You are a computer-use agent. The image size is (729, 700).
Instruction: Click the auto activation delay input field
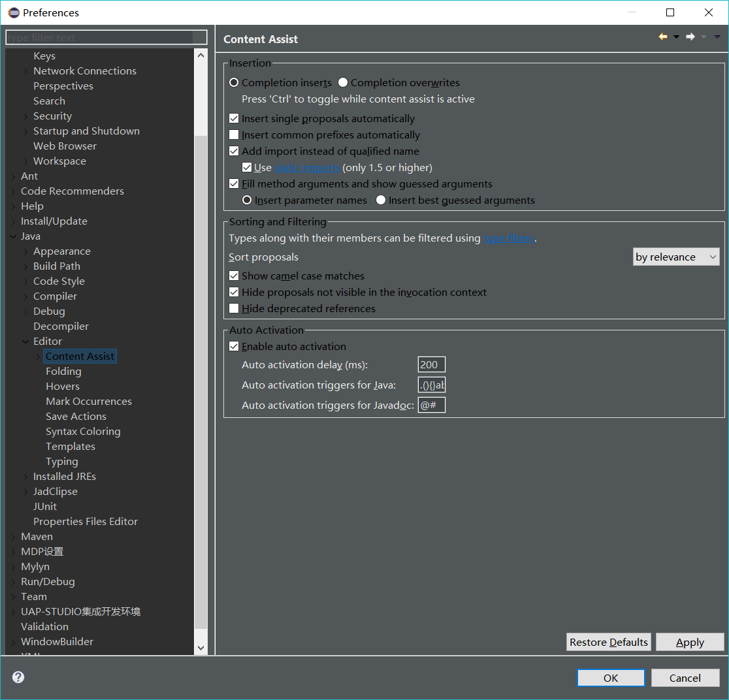pyautogui.click(x=431, y=364)
